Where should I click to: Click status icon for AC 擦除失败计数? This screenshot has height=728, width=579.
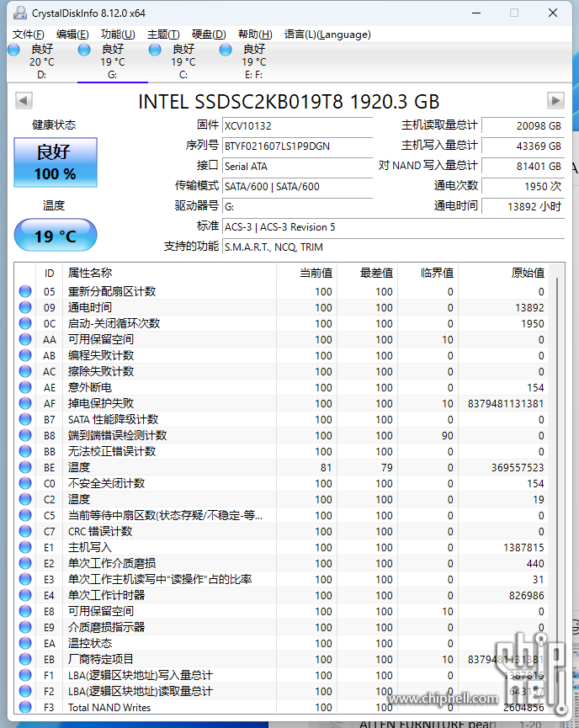(25, 371)
